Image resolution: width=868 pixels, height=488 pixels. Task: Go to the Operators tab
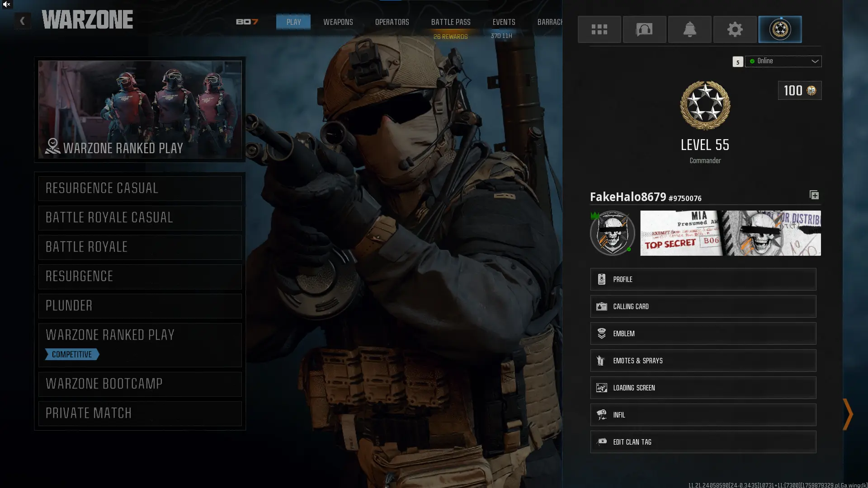(392, 22)
